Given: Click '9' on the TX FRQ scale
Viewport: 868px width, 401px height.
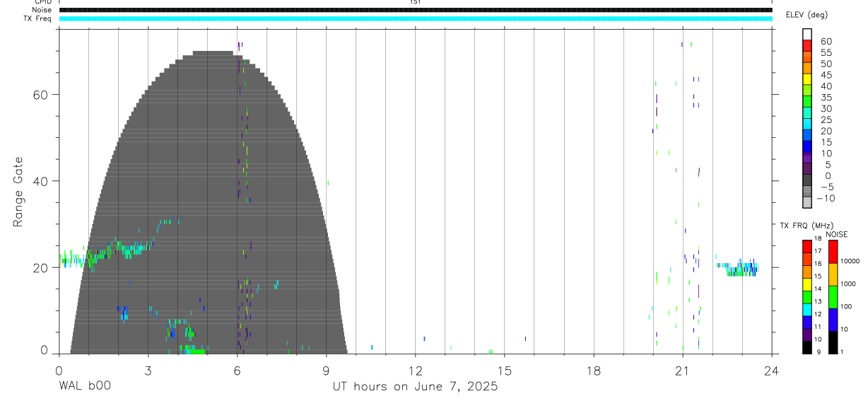Looking at the screenshot, I should click(818, 351).
